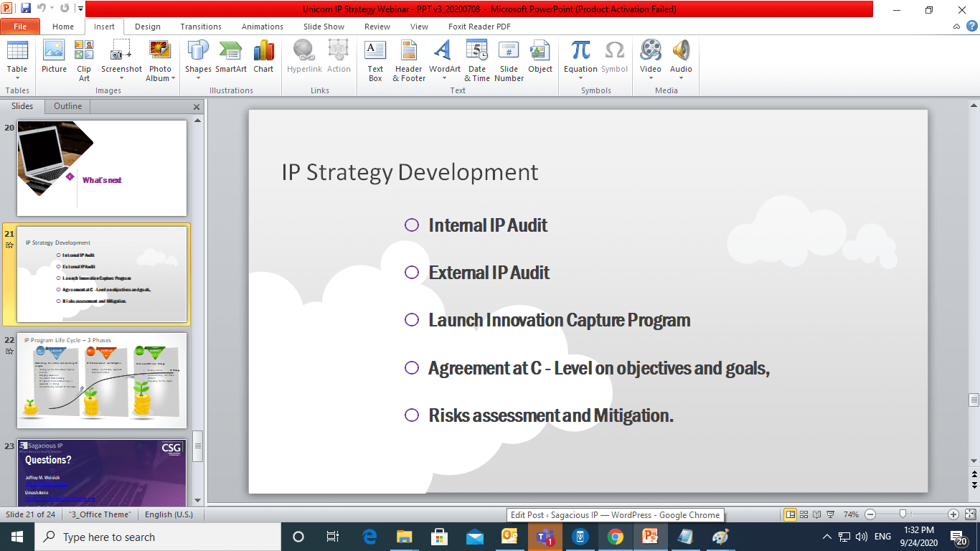Viewport: 980px width, 551px height.
Task: Open Foxit Reader PDF tab
Action: pyautogui.click(x=479, y=27)
